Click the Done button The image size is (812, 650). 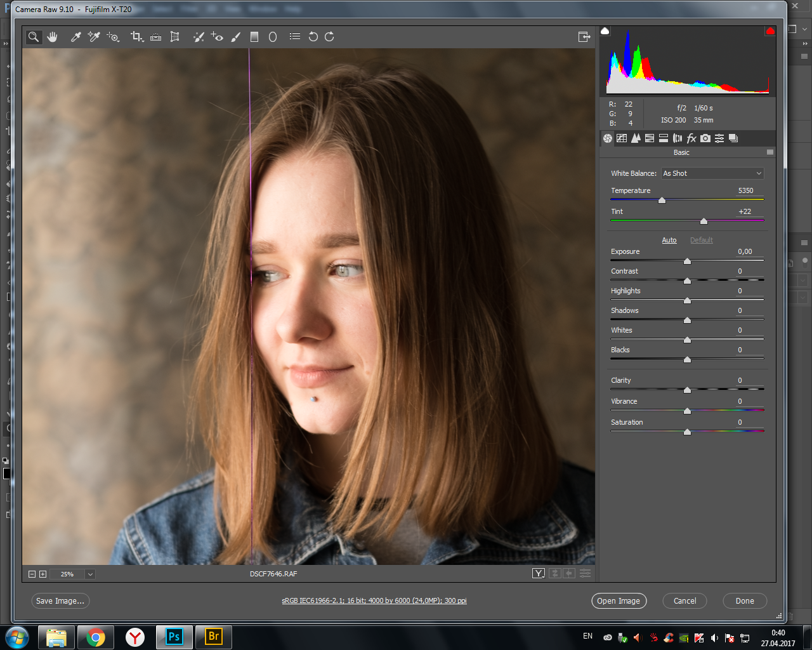(745, 601)
